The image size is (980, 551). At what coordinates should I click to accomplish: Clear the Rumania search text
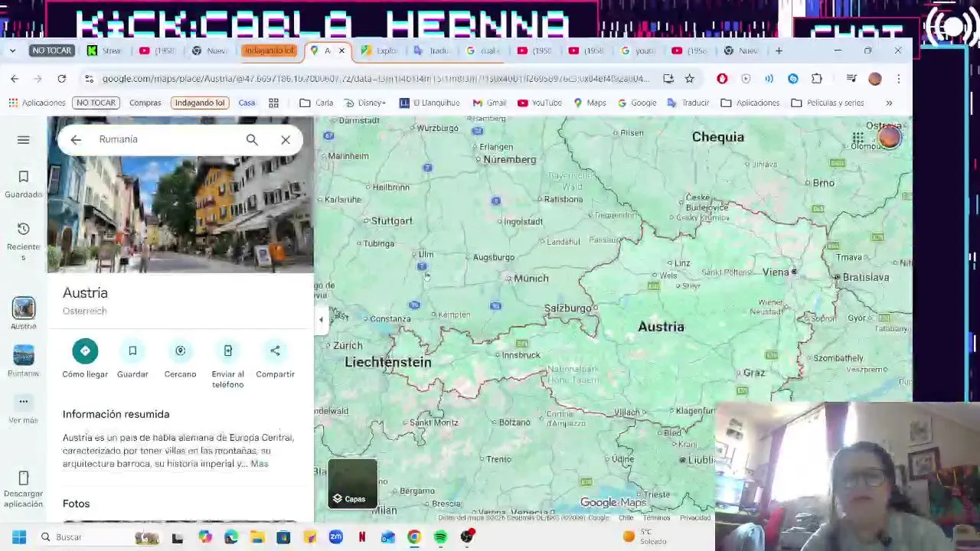pos(286,139)
